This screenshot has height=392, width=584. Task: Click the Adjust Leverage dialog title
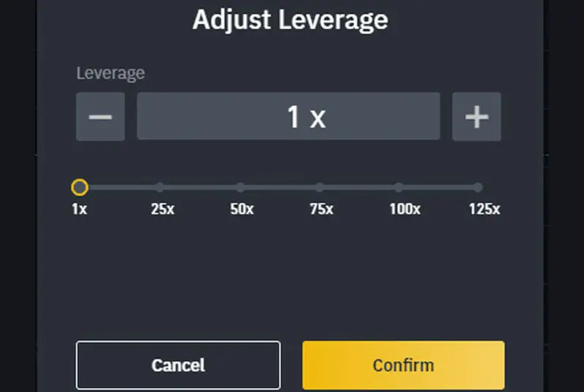290,20
